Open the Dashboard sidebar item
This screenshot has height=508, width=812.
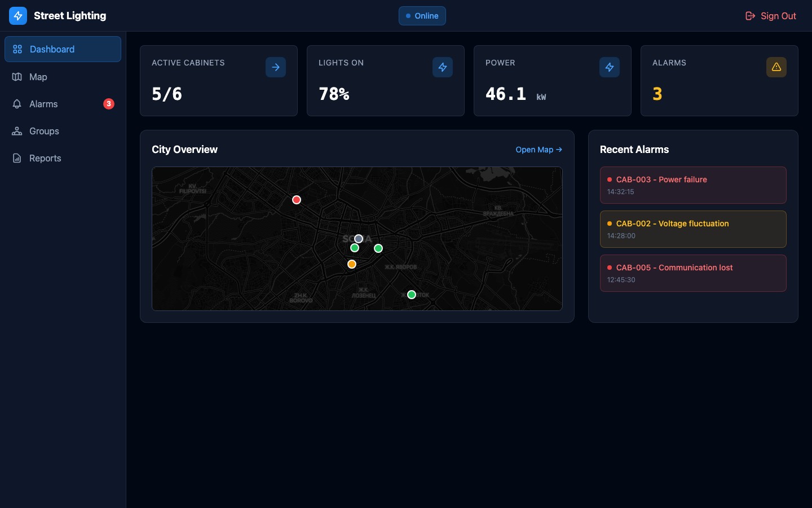click(x=63, y=49)
